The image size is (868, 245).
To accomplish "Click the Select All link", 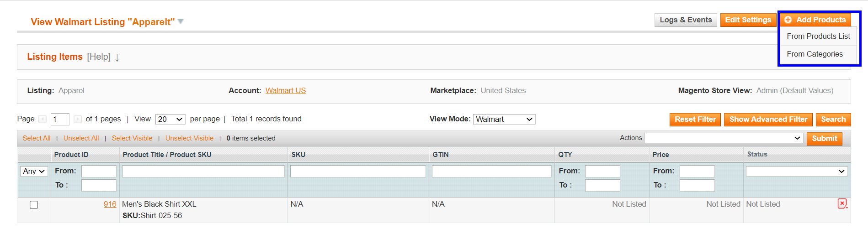I will [x=37, y=138].
